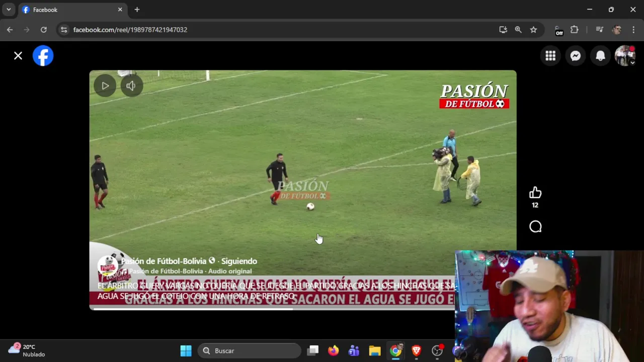View site information icon in address bar
This screenshot has height=362, width=644.
pyautogui.click(x=63, y=30)
